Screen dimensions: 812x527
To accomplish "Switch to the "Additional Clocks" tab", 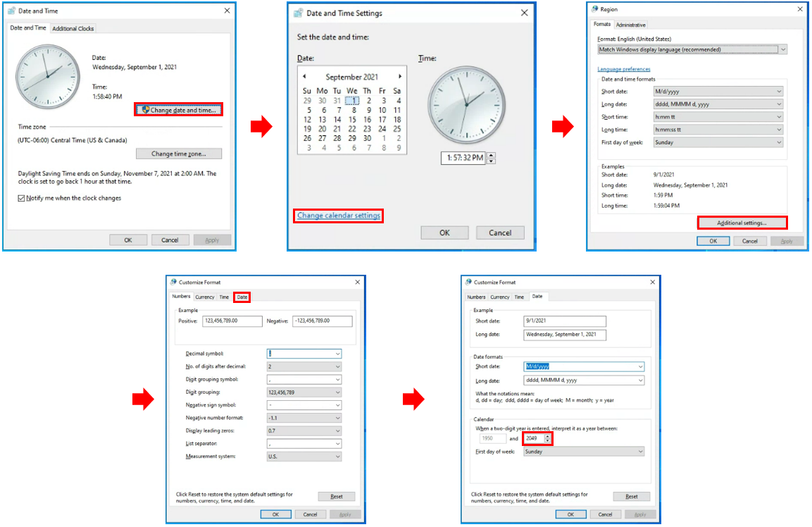I will (x=73, y=29).
